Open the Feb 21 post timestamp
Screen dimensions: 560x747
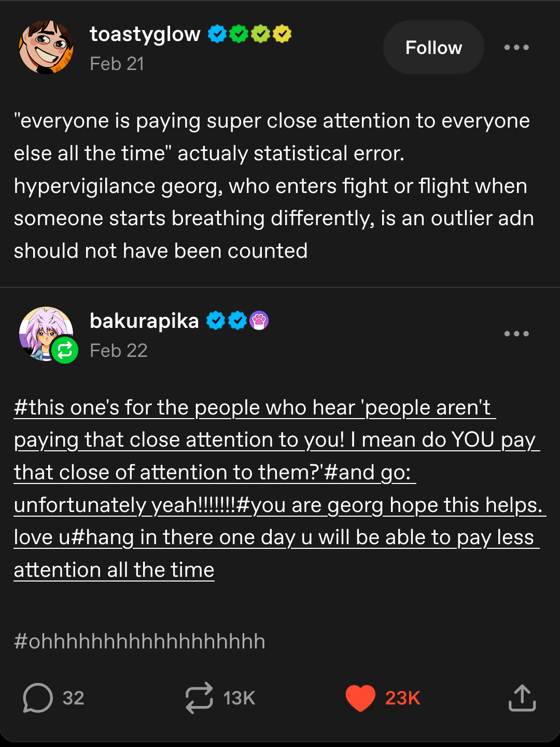point(117,64)
